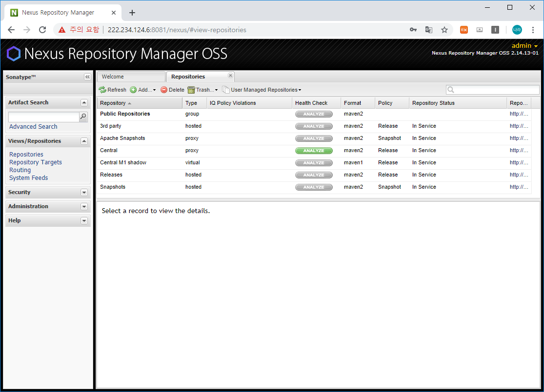Open the Trash dropdown menu
Viewport: 544px width, 392px height.
pos(202,90)
